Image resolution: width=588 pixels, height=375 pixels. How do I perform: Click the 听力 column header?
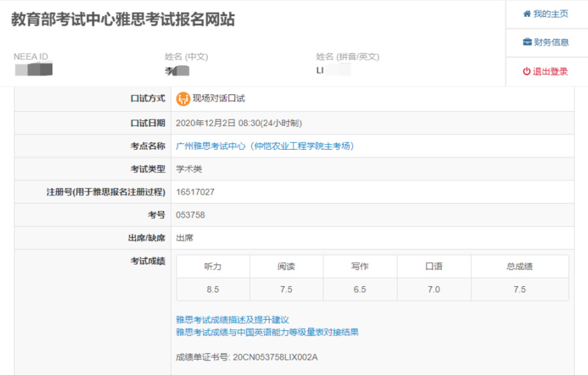coord(213,267)
